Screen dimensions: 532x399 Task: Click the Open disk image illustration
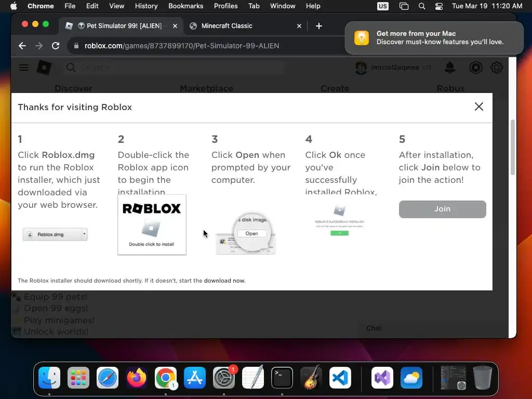pos(246,233)
